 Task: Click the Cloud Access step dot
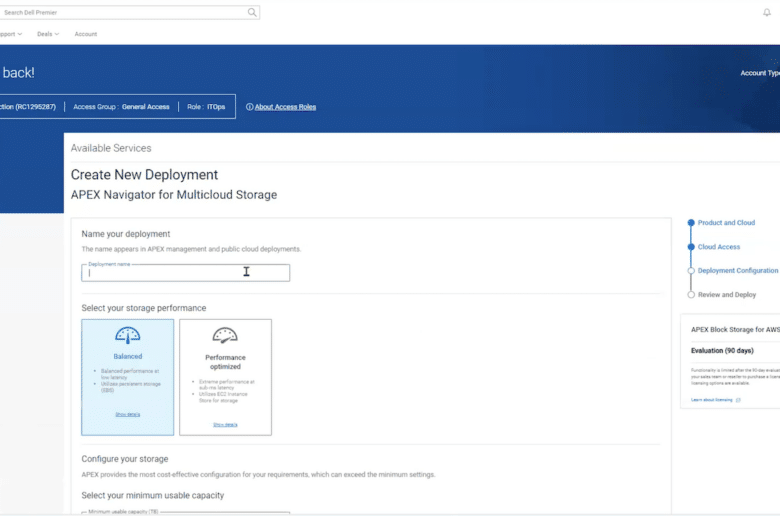click(x=691, y=247)
